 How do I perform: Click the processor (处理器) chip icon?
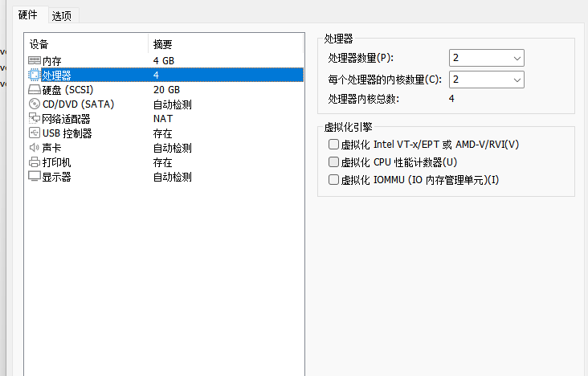(x=34, y=75)
